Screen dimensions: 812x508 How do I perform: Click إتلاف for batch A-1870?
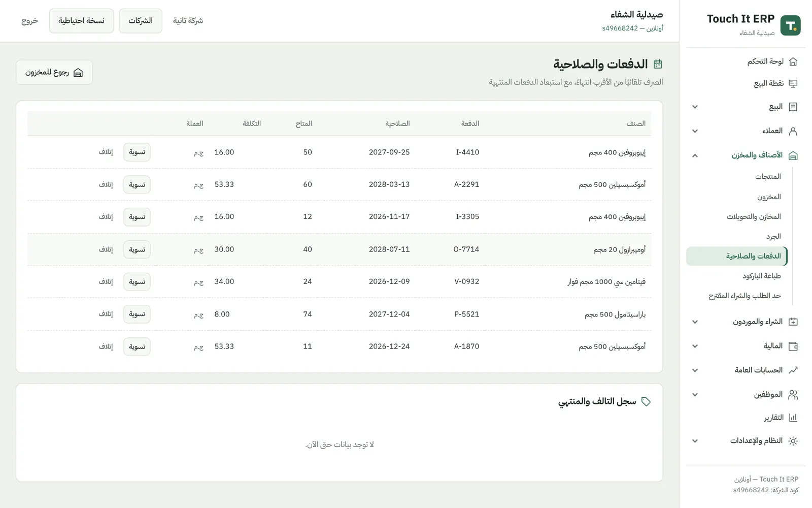click(x=106, y=346)
